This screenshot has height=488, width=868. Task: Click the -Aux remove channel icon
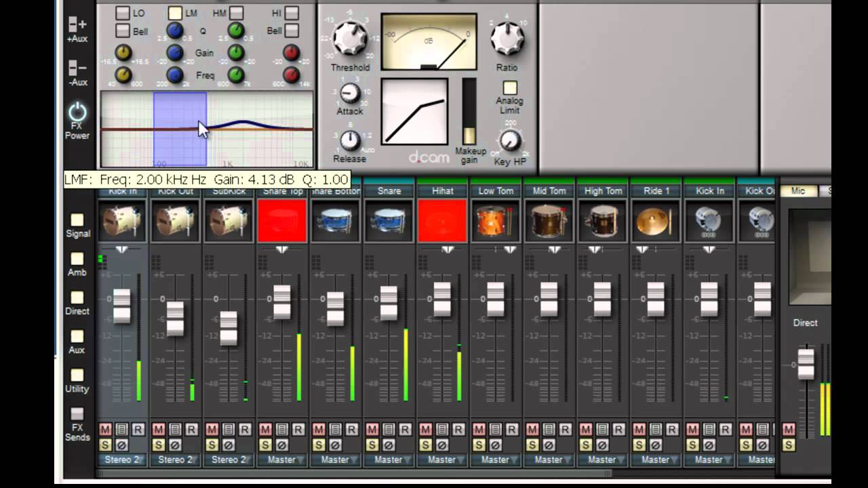coord(77,68)
